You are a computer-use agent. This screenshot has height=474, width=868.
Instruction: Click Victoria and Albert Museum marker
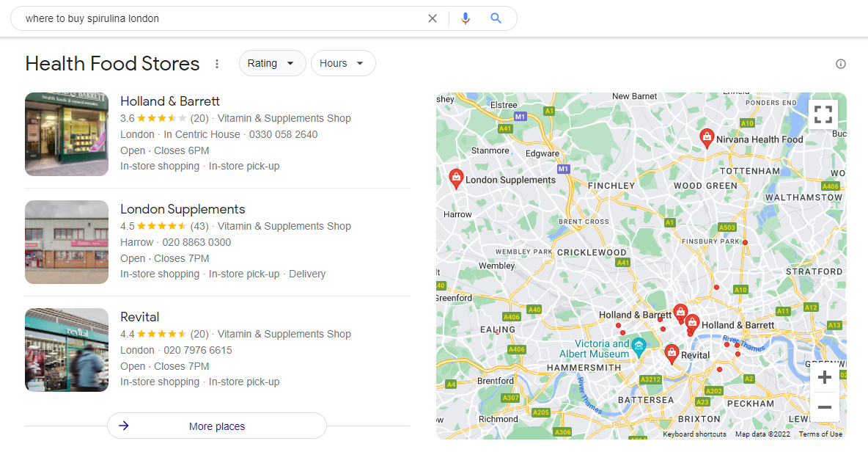coord(639,345)
